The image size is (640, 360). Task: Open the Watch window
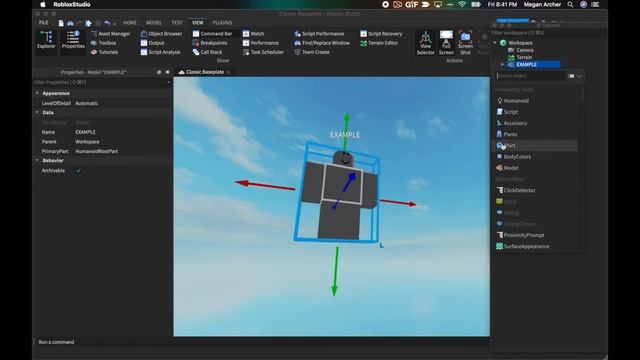pos(253,34)
